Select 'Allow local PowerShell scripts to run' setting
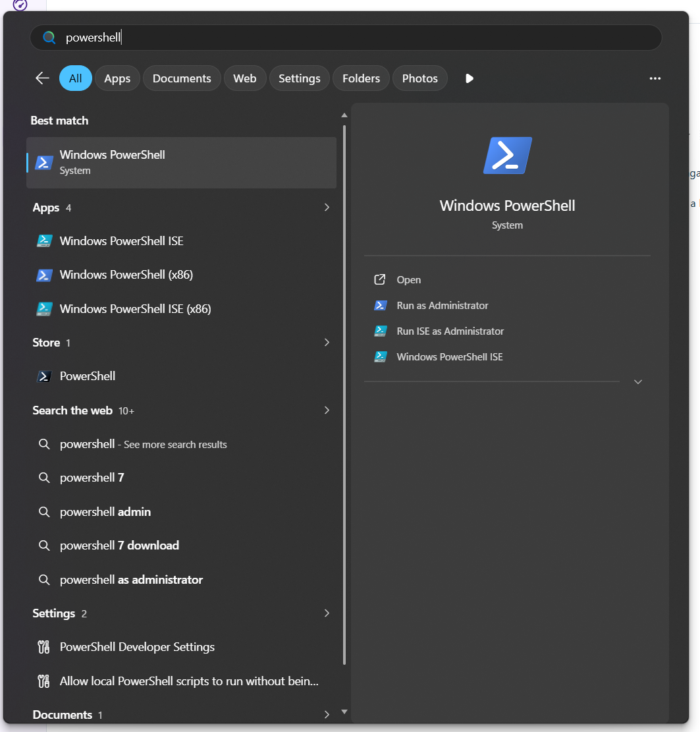The width and height of the screenshot is (700, 732). pyautogui.click(x=189, y=681)
